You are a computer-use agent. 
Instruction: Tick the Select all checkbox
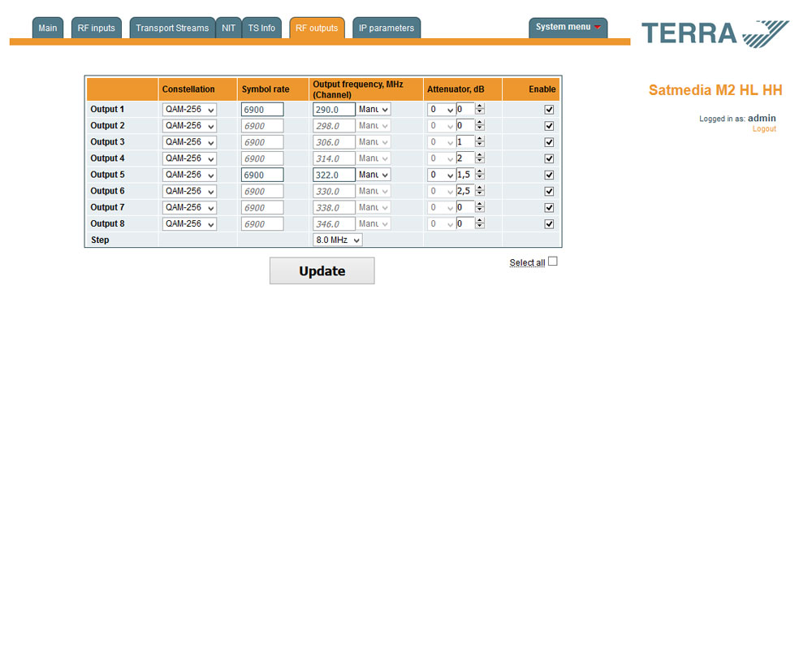[x=553, y=262]
